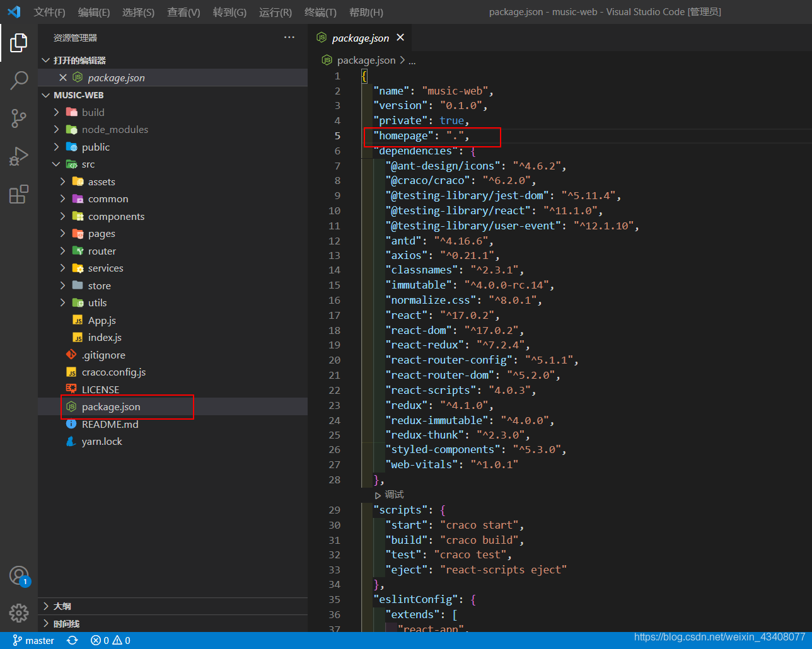812x649 pixels.
Task: Expand the utils folder
Action: tap(173, 302)
